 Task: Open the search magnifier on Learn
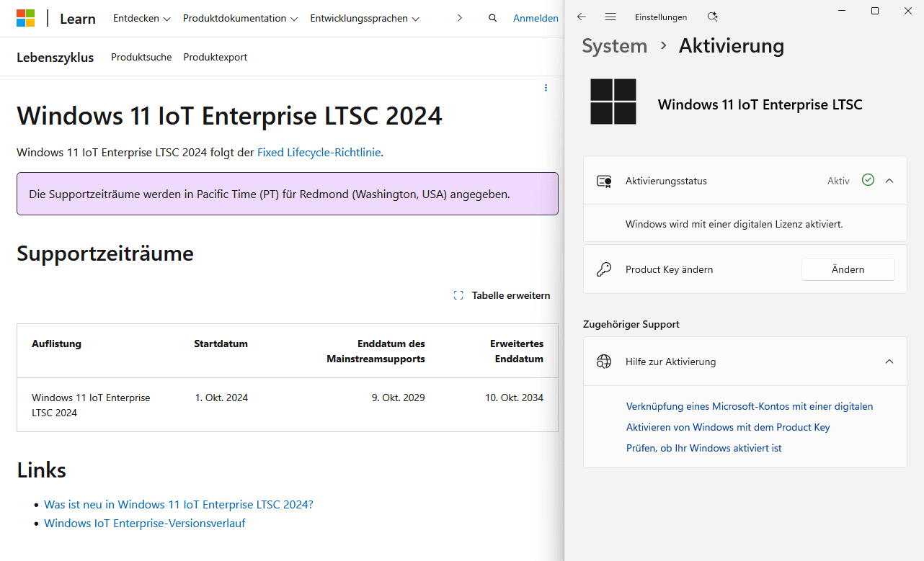click(x=492, y=18)
